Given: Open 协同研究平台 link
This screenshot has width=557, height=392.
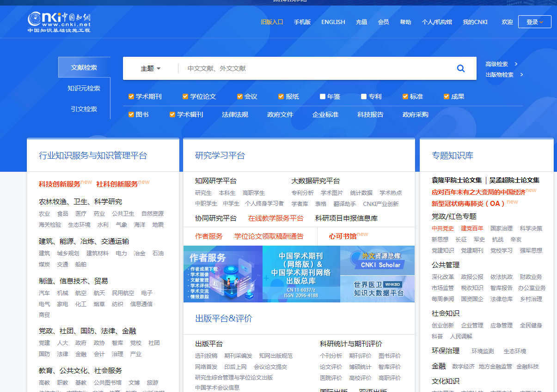Looking at the screenshot, I should click(x=216, y=218).
